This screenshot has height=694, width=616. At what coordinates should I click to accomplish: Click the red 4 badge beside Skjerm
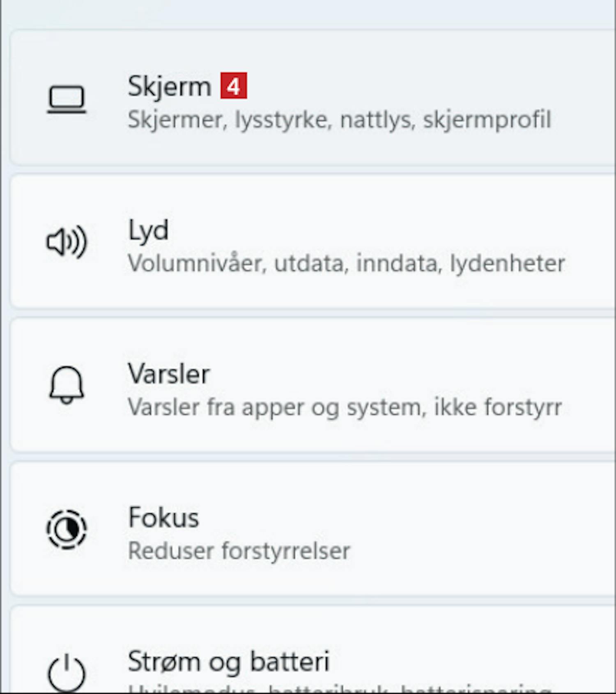tap(233, 86)
